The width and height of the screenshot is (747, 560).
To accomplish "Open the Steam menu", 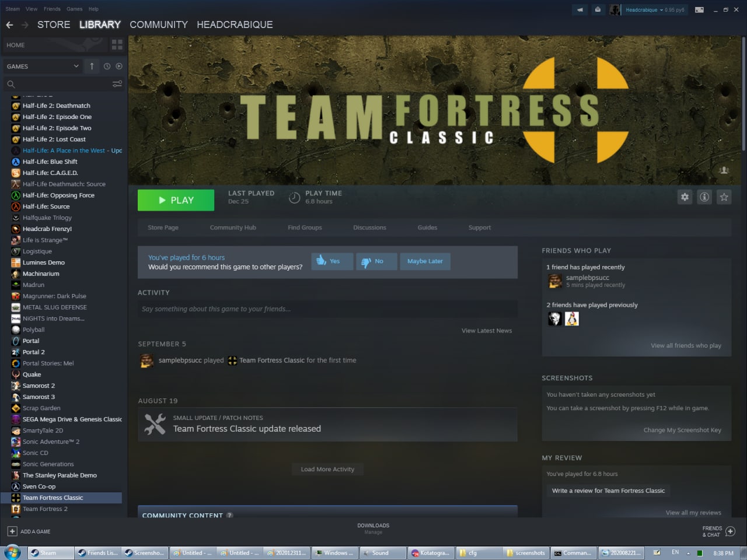I will pos(13,9).
